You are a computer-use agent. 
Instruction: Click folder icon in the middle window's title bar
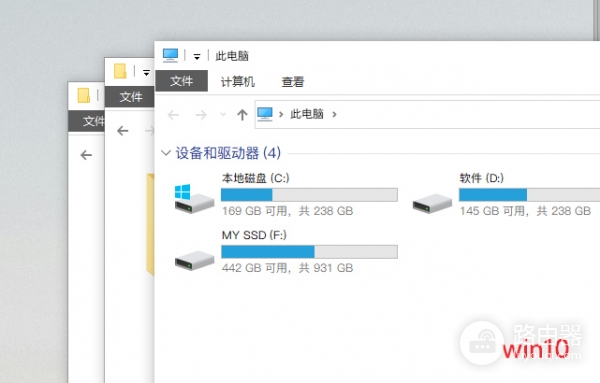[120, 71]
